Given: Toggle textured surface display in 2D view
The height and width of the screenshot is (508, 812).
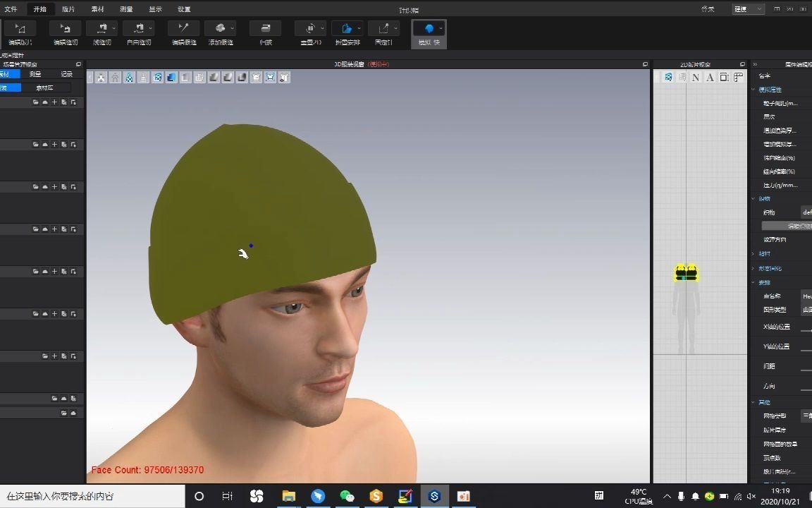Looking at the screenshot, I should coord(668,77).
